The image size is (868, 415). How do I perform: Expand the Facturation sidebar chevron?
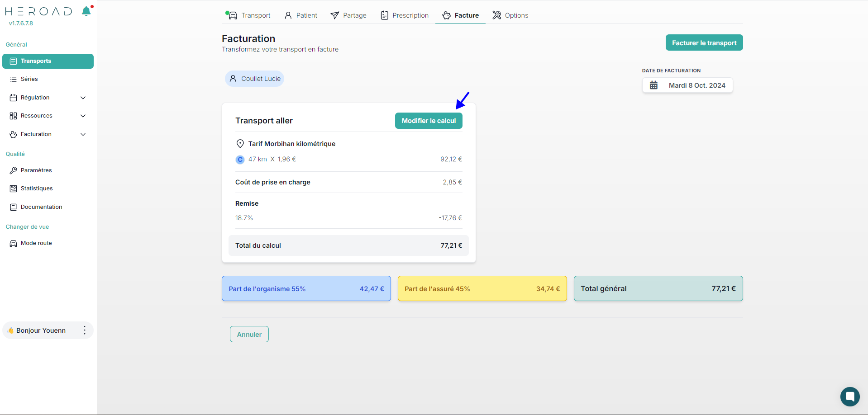pos(83,134)
